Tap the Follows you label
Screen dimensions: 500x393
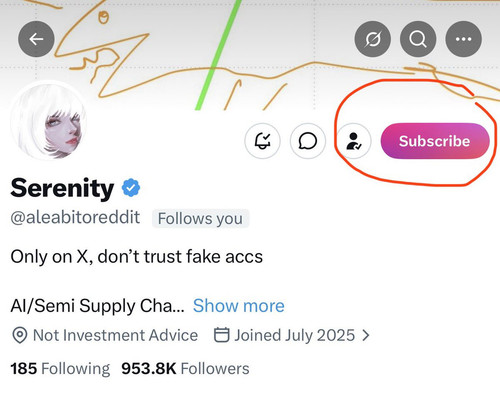coord(200,219)
